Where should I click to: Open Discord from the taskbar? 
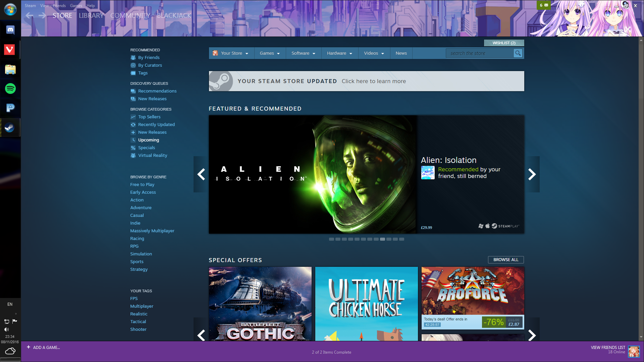[10, 30]
